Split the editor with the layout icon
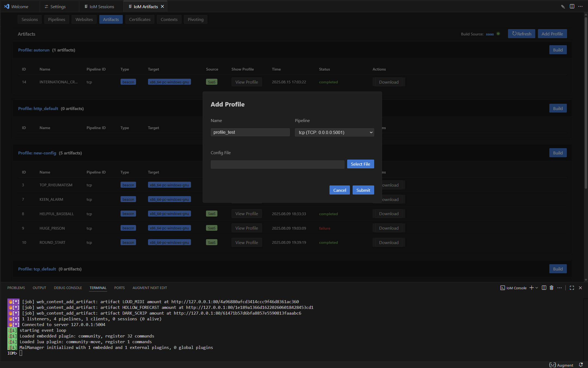 click(x=572, y=7)
